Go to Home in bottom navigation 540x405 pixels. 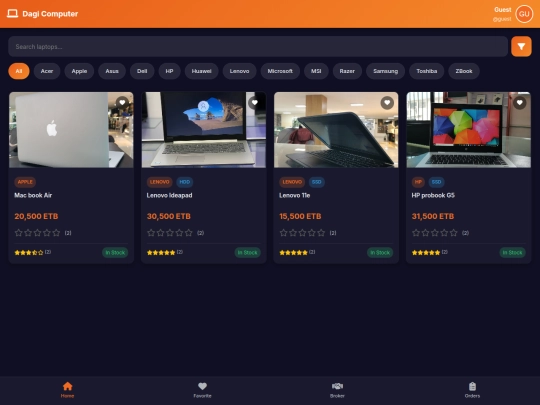(x=68, y=390)
